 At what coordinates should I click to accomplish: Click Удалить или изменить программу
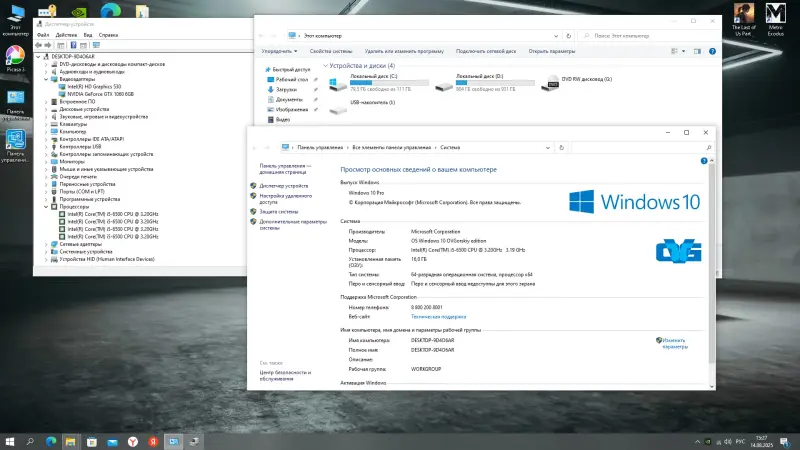(404, 51)
